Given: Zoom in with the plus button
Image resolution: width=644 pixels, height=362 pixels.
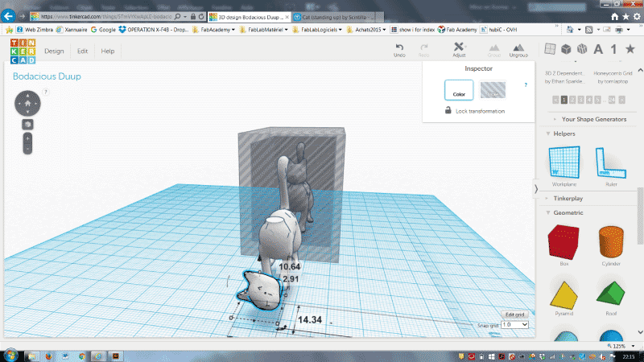Looking at the screenshot, I should click(x=27, y=138).
